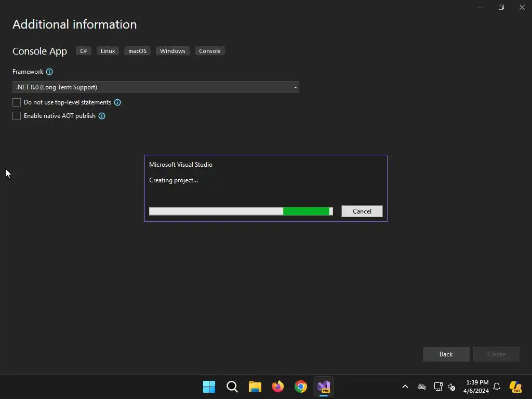Click the 'Additional information' heading
Screen dimensions: 532x399
(x=75, y=24)
